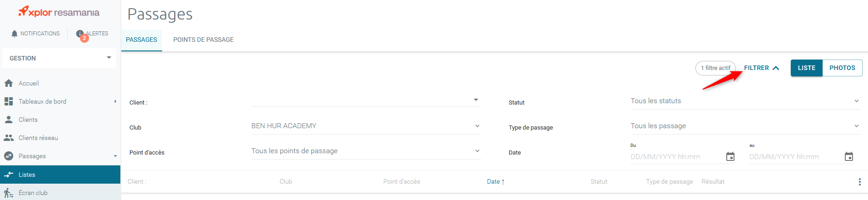Open the Type de passage dropdown
The width and height of the screenshot is (868, 200).
744,126
